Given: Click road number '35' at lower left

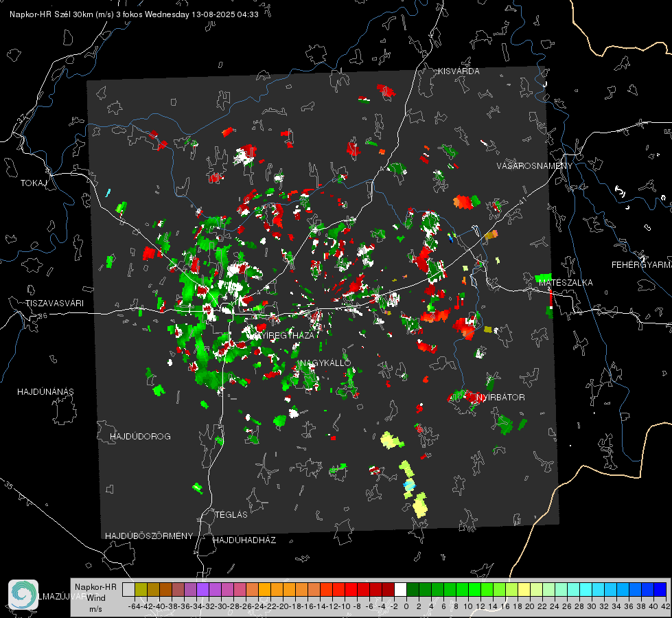Looking at the screenshot, I should click(x=9, y=485).
